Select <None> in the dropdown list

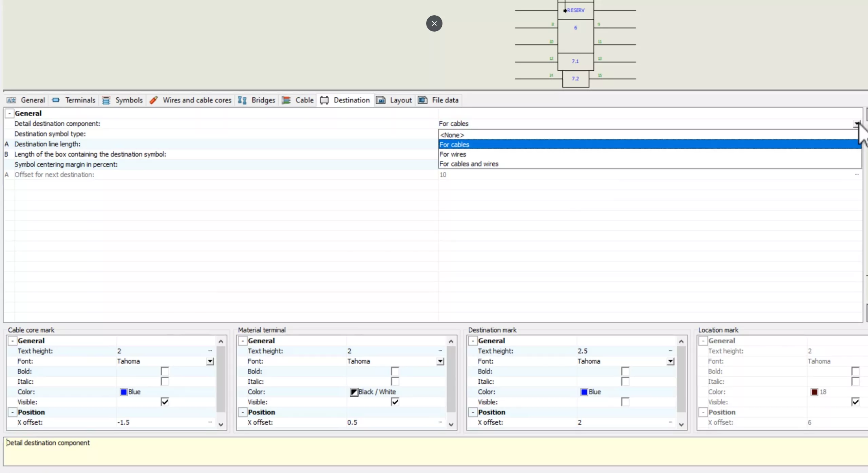pos(649,135)
